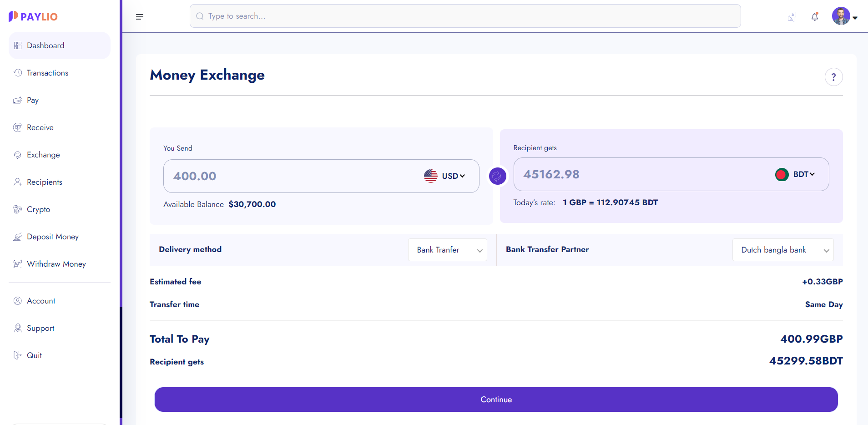Click the search magnifier icon
This screenshot has height=425, width=868.
pyautogui.click(x=200, y=16)
